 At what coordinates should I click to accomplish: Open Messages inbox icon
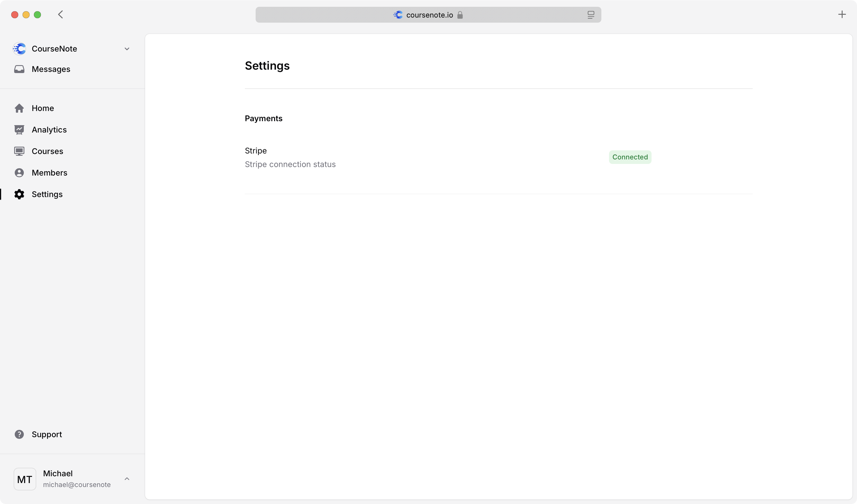(19, 69)
